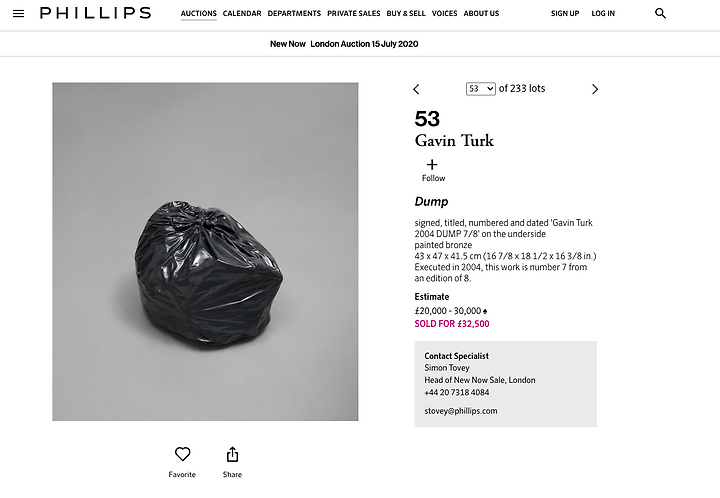Open the Auctions menu item
The width and height of the screenshot is (720, 498).
199,14
